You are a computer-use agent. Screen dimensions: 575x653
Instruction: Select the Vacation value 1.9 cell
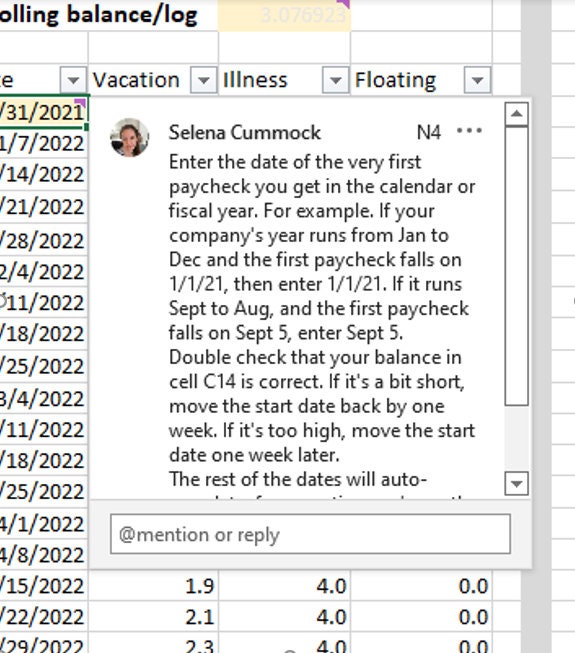pos(153,586)
